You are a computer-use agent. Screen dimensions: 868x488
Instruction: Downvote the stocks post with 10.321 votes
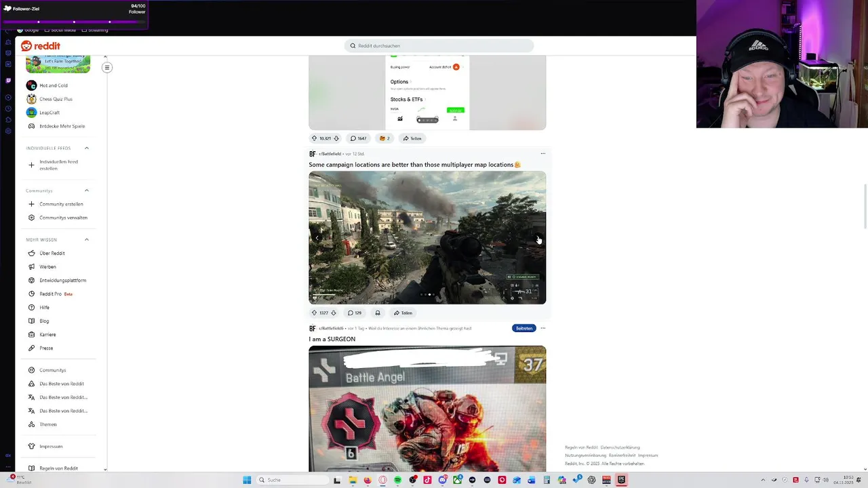pos(336,138)
